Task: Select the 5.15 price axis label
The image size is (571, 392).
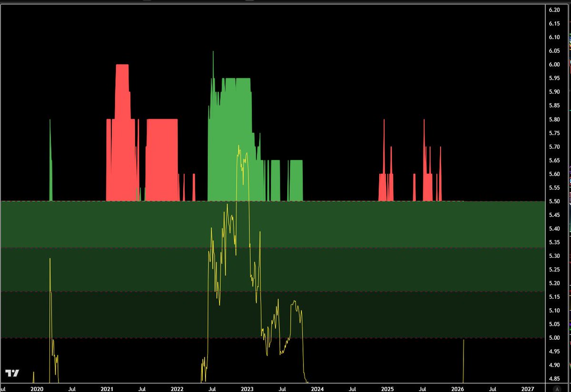Action: (553, 297)
